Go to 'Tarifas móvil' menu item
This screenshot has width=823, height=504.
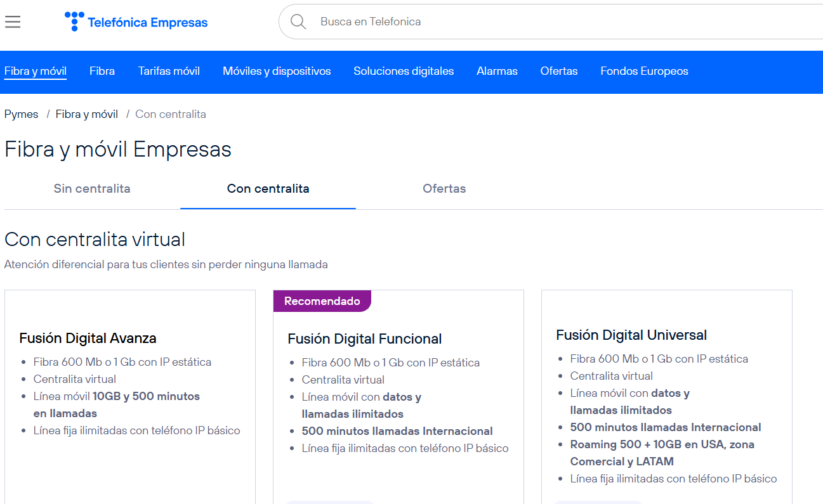[x=169, y=71]
